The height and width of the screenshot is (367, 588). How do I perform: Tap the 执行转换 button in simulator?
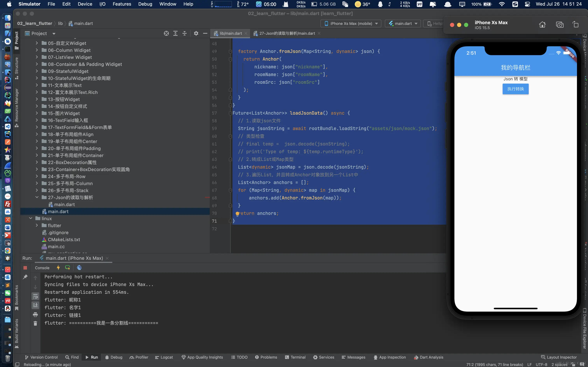tap(515, 89)
